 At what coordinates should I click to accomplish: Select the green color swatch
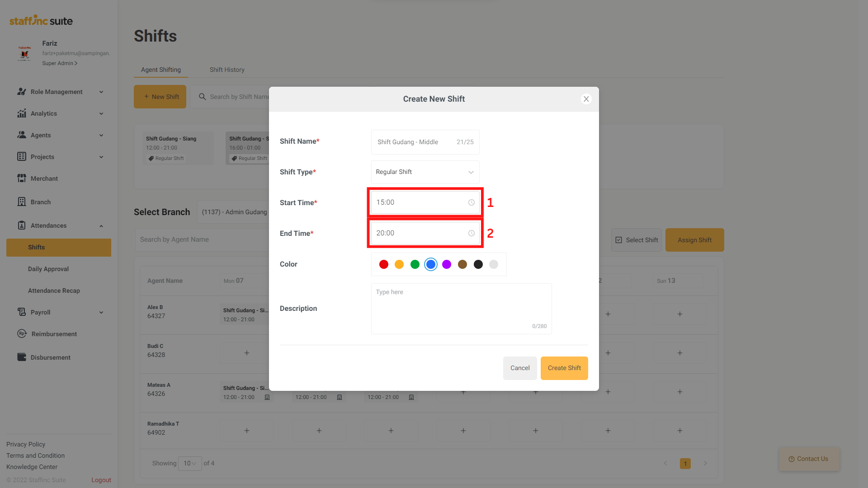[x=415, y=264]
